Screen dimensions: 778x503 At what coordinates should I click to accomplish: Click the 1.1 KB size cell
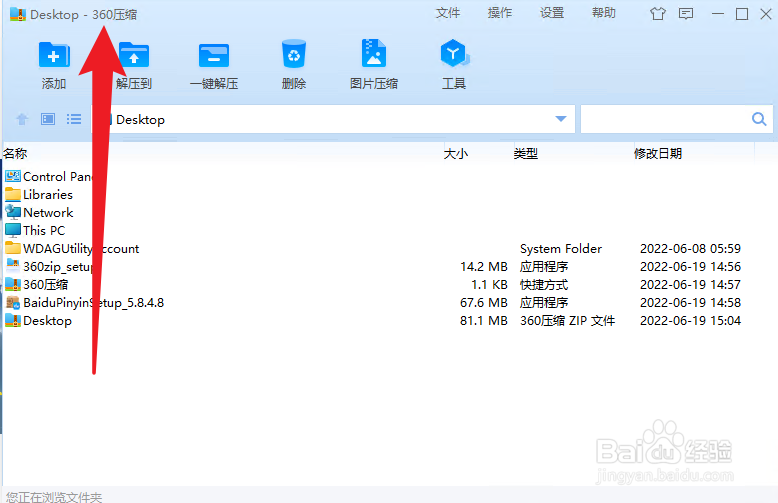pyautogui.click(x=489, y=285)
